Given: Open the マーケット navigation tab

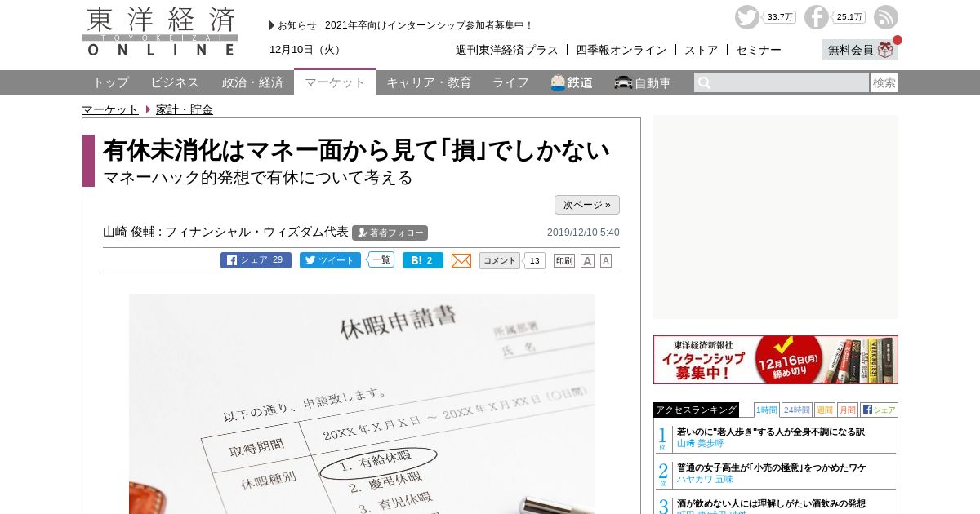Looking at the screenshot, I should 335,82.
